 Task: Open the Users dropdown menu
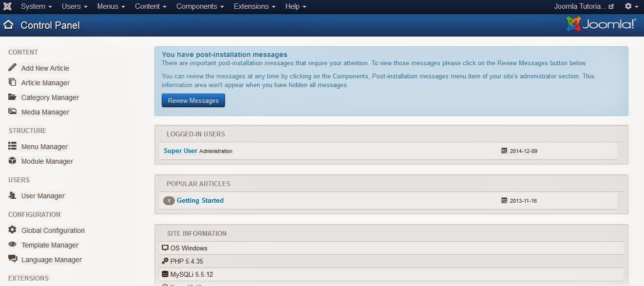point(75,6)
